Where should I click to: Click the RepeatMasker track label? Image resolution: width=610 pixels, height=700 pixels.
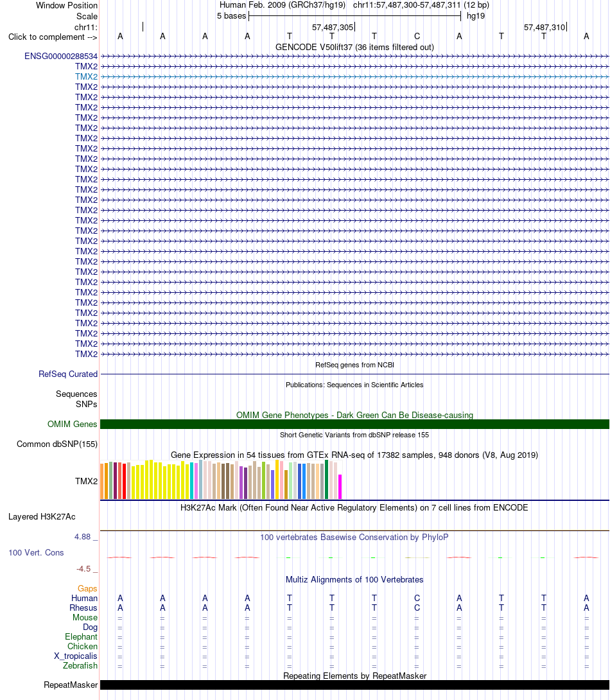click(71, 685)
